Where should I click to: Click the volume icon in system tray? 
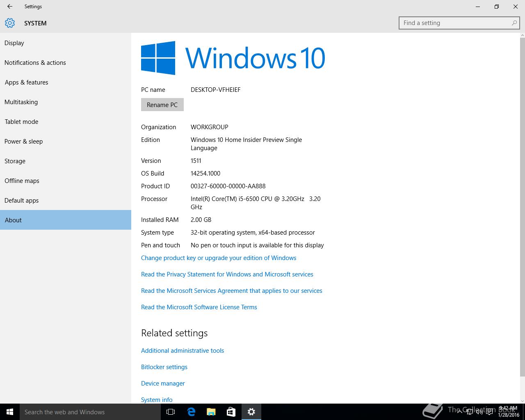pos(479,412)
